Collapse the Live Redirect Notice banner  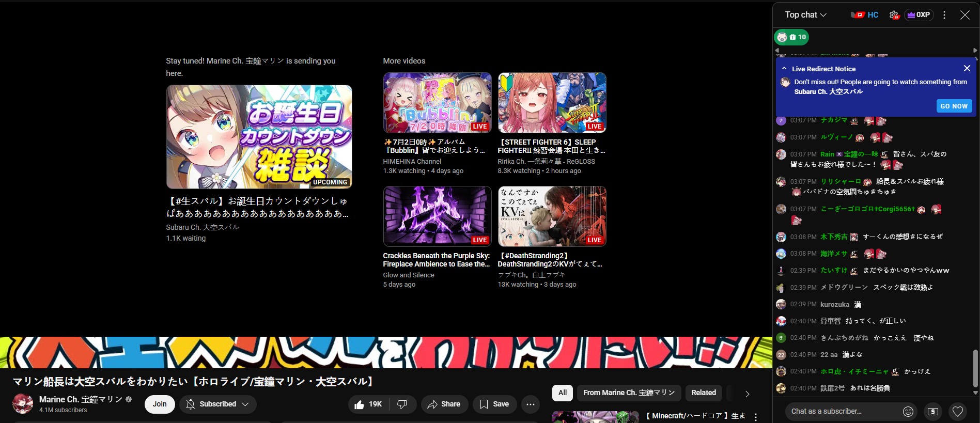(784, 69)
